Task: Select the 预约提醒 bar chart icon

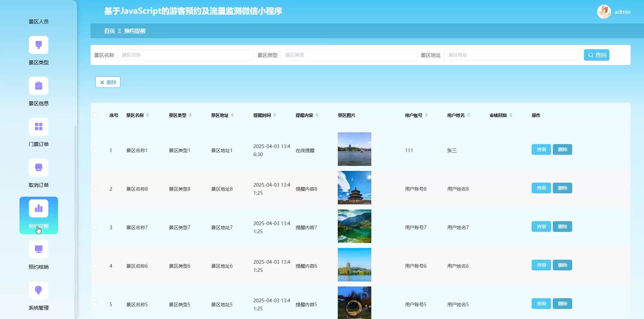Action: click(39, 208)
